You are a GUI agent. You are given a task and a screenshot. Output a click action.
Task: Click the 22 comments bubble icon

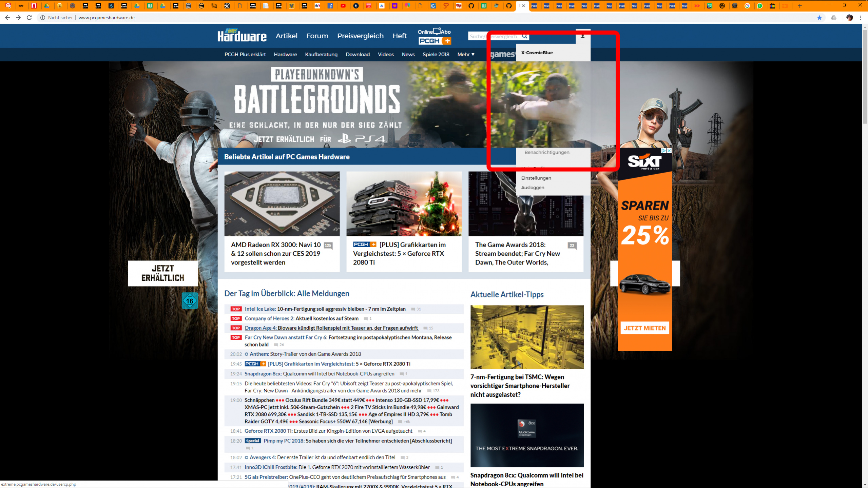572,246
